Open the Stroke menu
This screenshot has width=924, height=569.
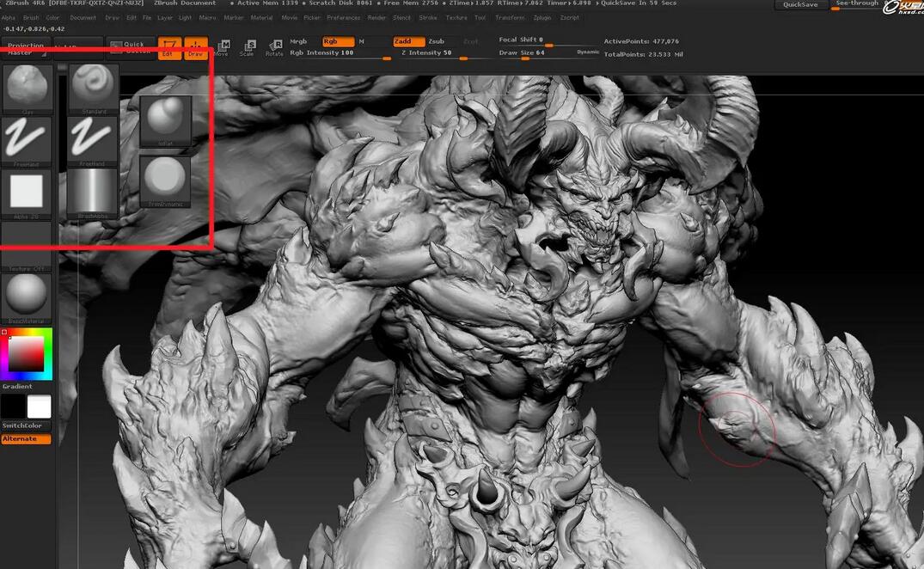pos(428,18)
